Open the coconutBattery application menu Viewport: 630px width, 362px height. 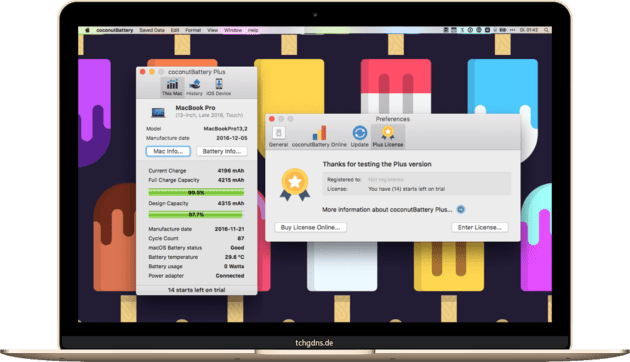[115, 30]
